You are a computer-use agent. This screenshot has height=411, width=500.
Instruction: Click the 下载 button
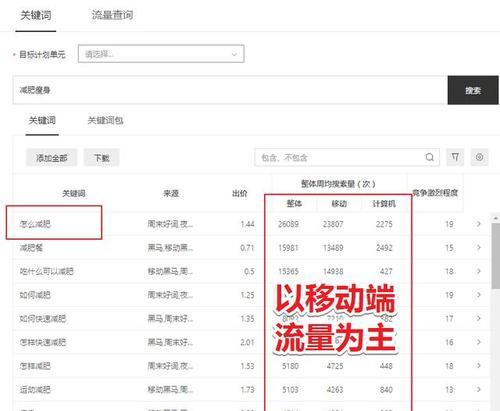coord(102,157)
